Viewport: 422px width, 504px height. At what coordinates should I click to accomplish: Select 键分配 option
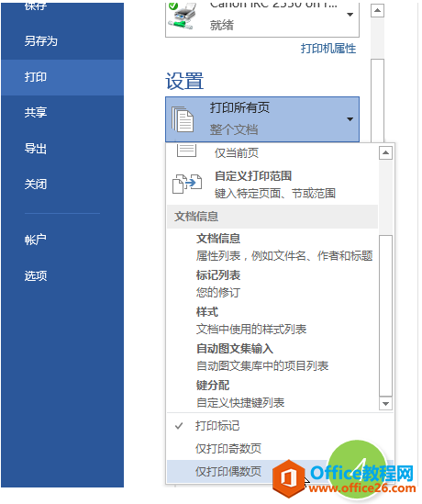pos(272,394)
